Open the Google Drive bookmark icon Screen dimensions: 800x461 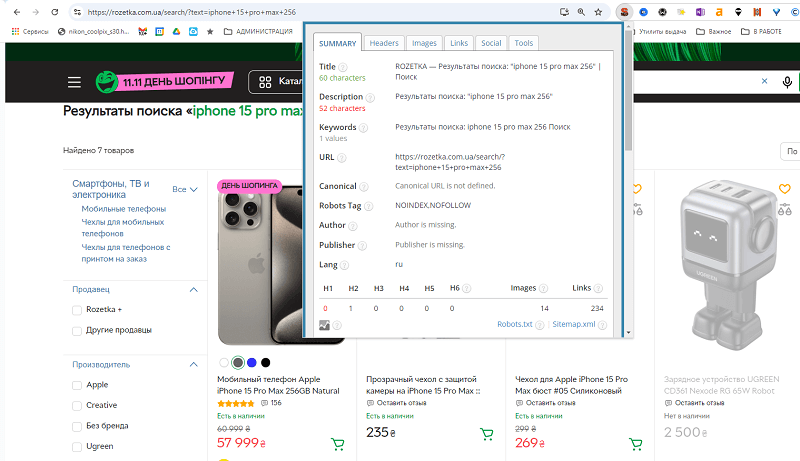coord(177,32)
